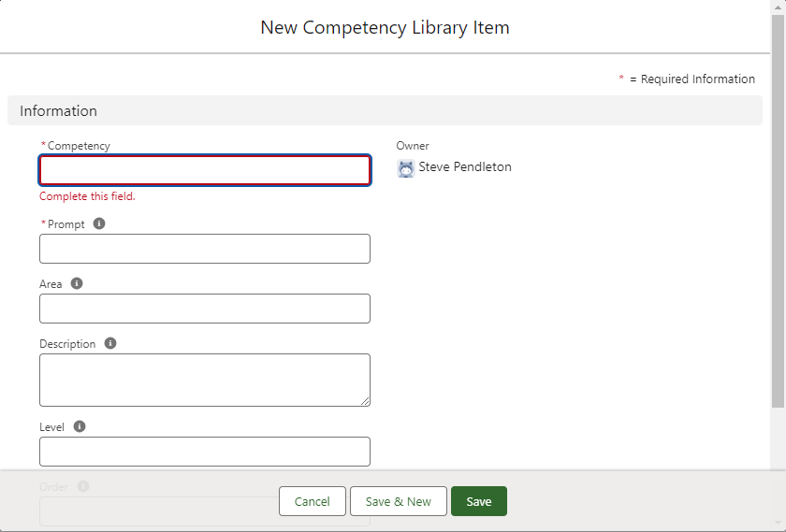This screenshot has width=786, height=532.
Task: Click inside the Description text area
Action: 204,379
